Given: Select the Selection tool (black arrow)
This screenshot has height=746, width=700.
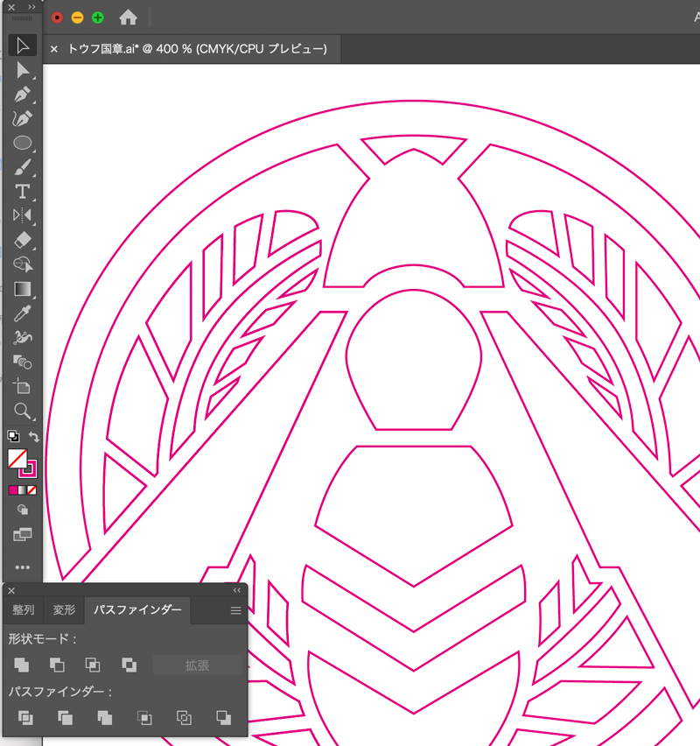Looking at the screenshot, I should tap(23, 46).
